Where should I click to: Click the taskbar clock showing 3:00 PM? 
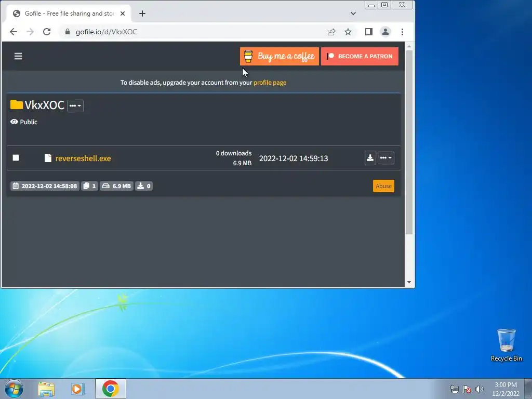click(x=506, y=389)
